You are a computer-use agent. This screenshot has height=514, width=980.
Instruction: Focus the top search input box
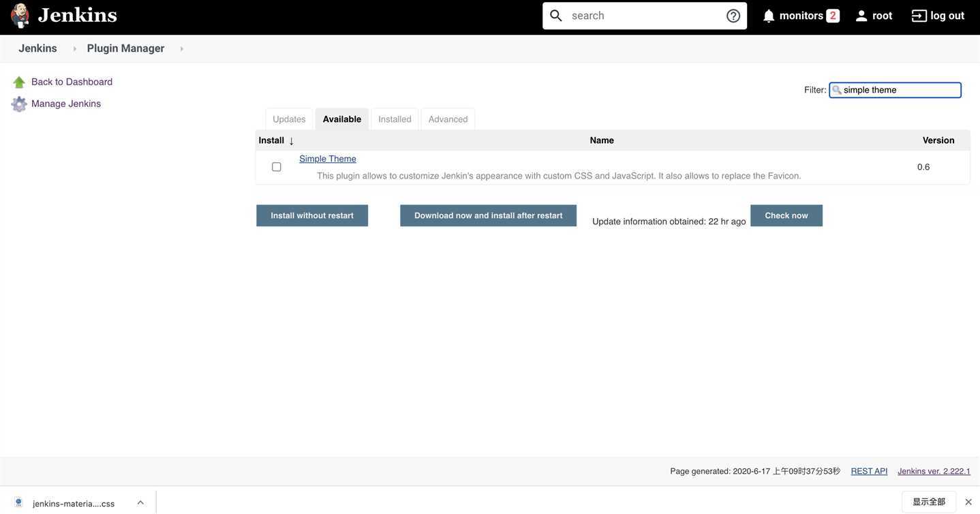pos(644,16)
